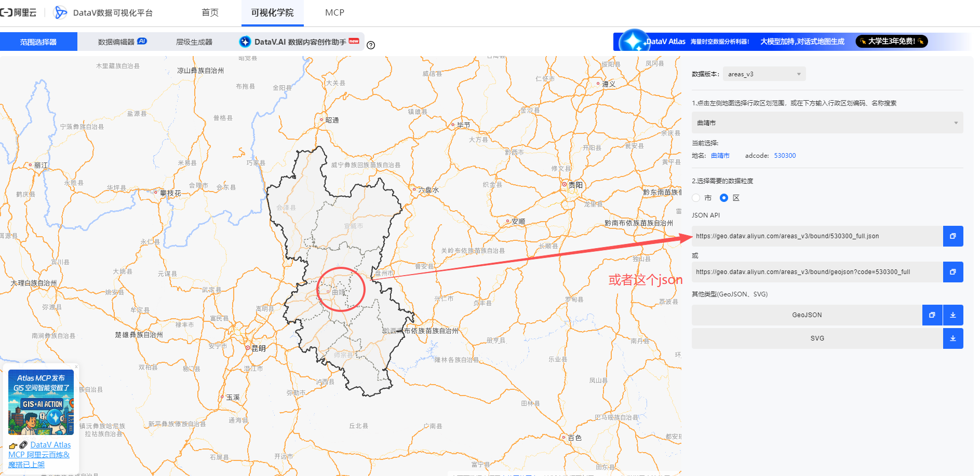The height and width of the screenshot is (476, 980).
Task: Close the Atlas MCP popup card
Action: (76, 366)
